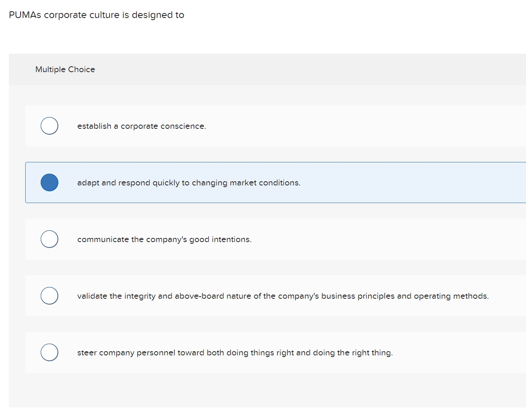Click the third answer option row background
Image resolution: width=526 pixels, height=420 pixels.
[x=378, y=239]
